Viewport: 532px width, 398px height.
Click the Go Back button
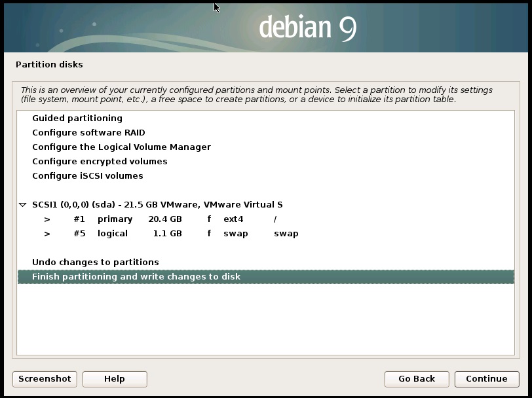417,379
